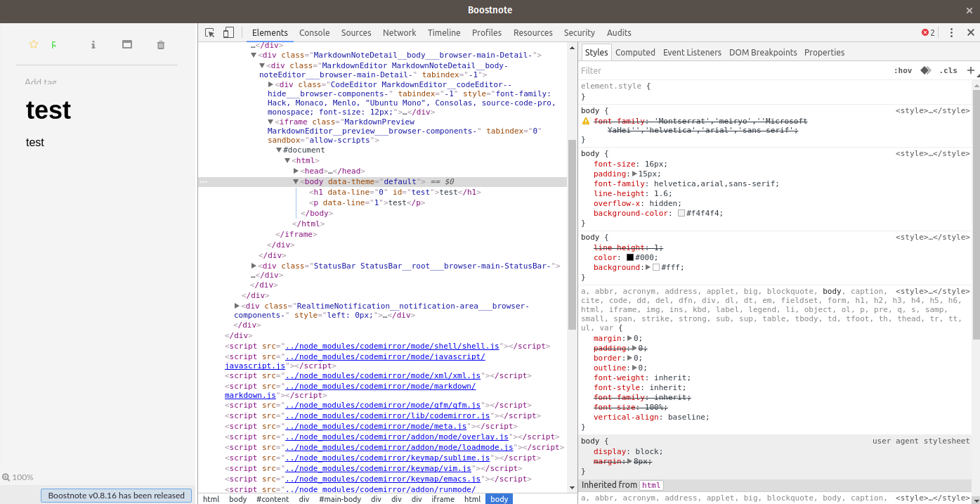Toggle device toolbar icon
980x504 pixels.
(x=228, y=32)
